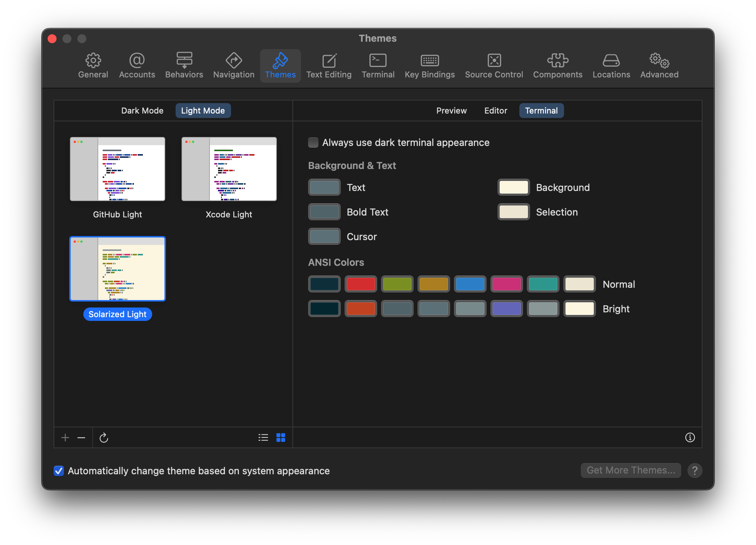This screenshot has height=545, width=756.
Task: Uncheck automatically change theme based on system appearance
Action: click(59, 471)
